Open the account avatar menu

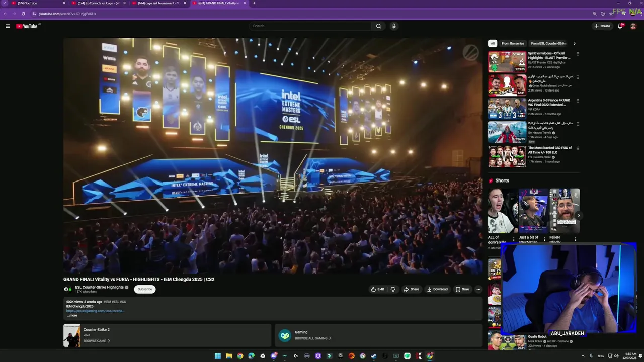pyautogui.click(x=633, y=26)
